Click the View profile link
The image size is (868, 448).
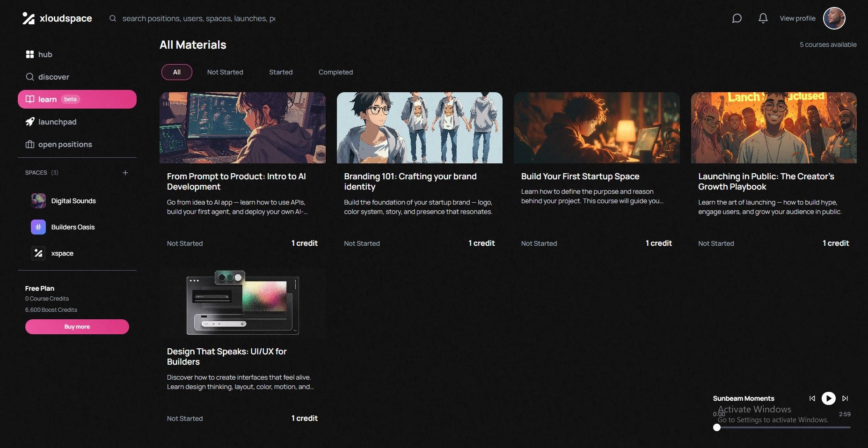(797, 18)
